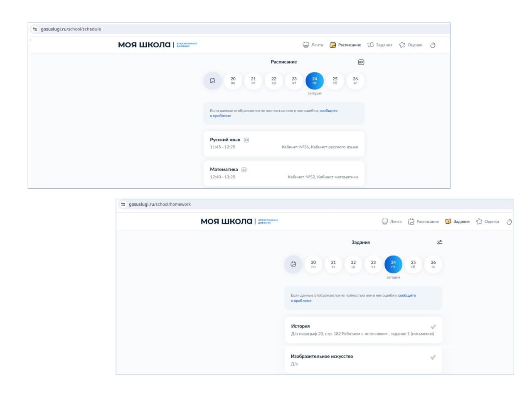The image size is (532, 399).
Task: Mark the История homework as done
Action: [433, 327]
